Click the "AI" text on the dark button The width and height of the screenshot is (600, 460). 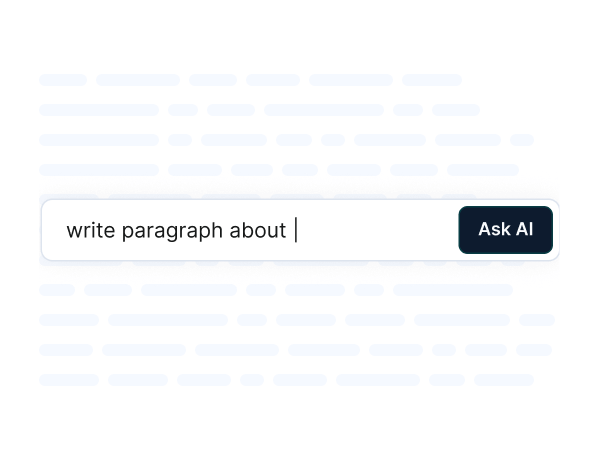pyautogui.click(x=521, y=230)
